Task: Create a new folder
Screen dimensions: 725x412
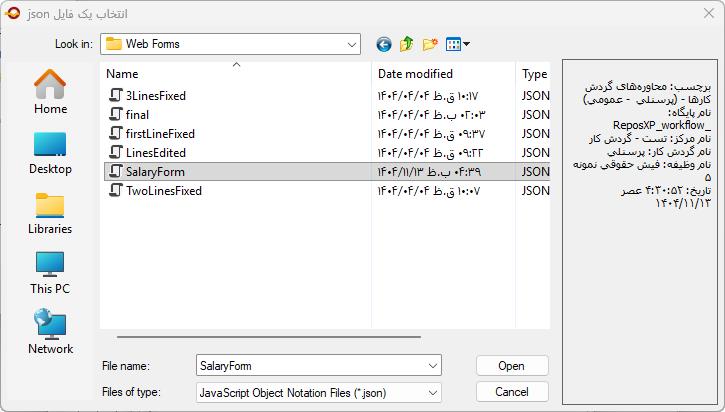Action: pos(430,44)
